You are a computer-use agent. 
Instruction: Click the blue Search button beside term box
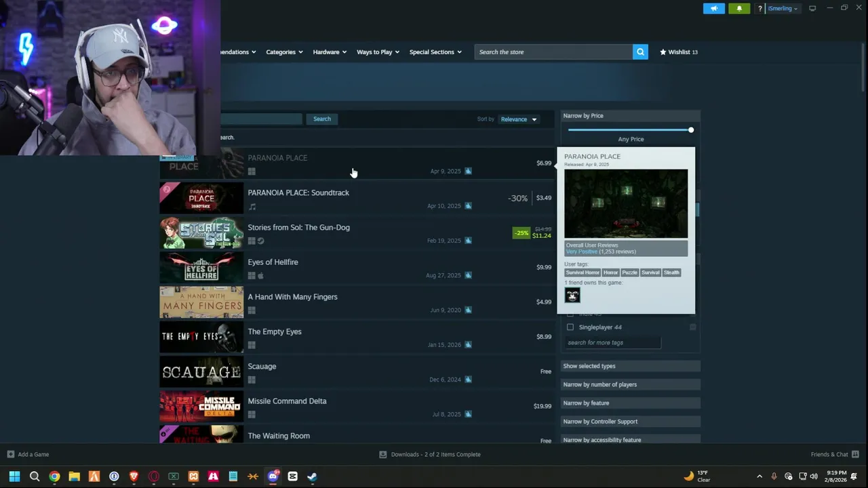click(x=322, y=119)
